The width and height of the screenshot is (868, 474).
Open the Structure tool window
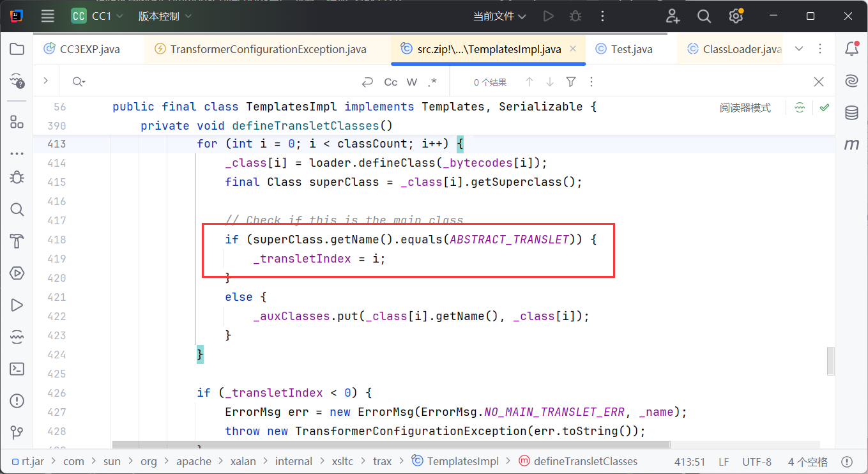17,122
